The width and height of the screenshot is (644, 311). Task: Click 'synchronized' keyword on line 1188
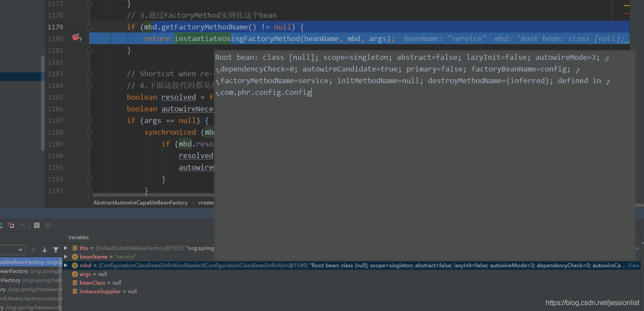pos(170,132)
